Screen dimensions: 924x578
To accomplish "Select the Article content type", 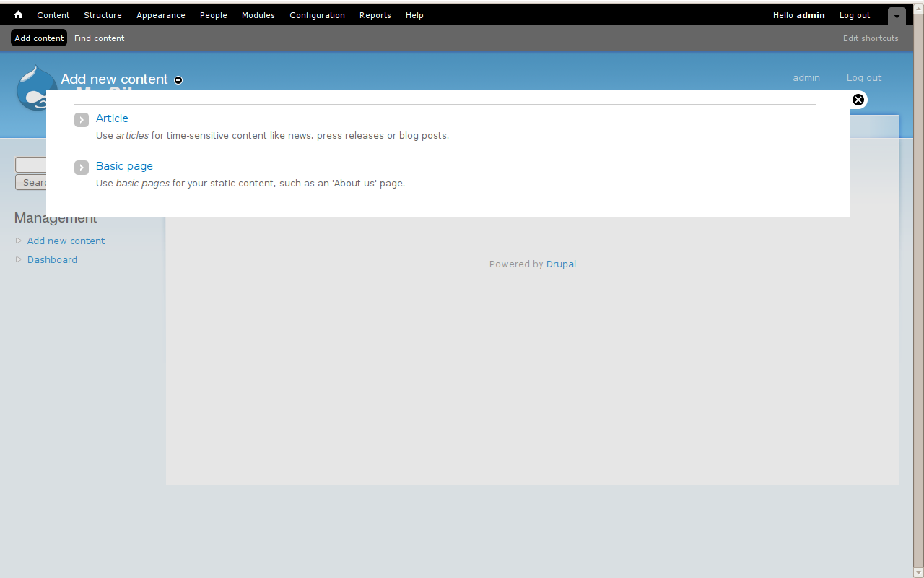I will coord(112,118).
